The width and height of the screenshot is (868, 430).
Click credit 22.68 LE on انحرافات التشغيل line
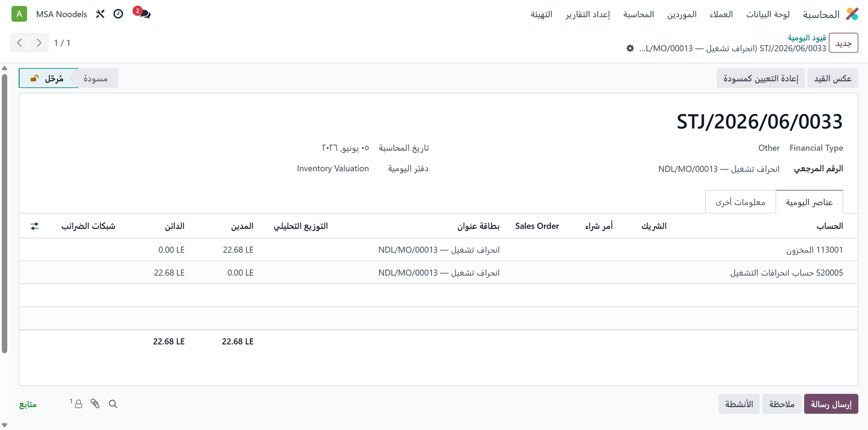click(169, 273)
